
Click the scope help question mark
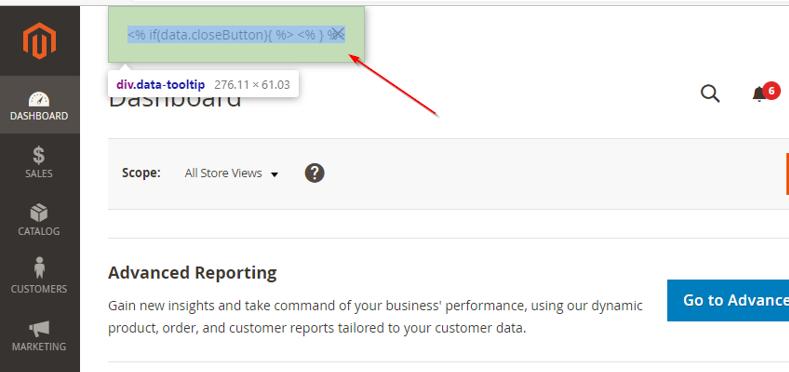pos(314,173)
